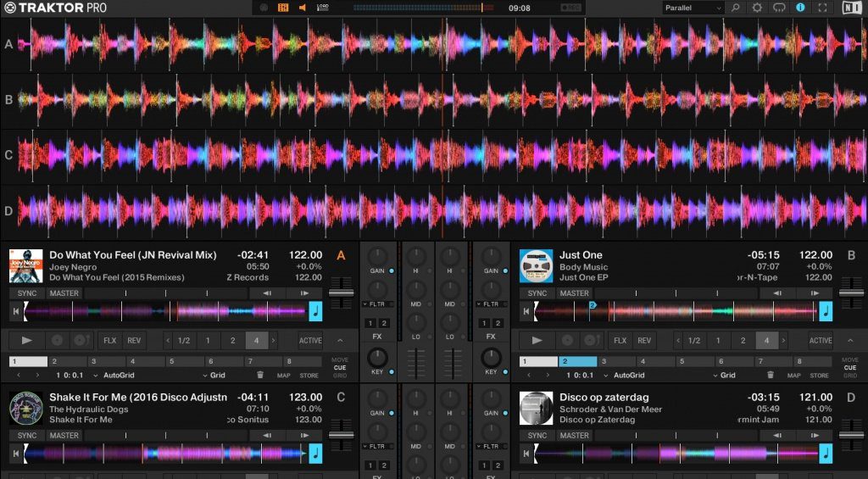Open the search magnifier in the header
Image resolution: width=868 pixels, height=479 pixels.
coord(735,8)
